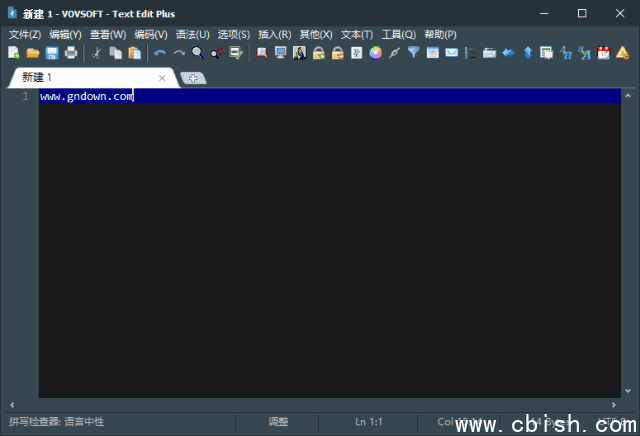Screen dimensions: 640x436
Task: Click the Undo arrow icon
Action: [x=160, y=53]
